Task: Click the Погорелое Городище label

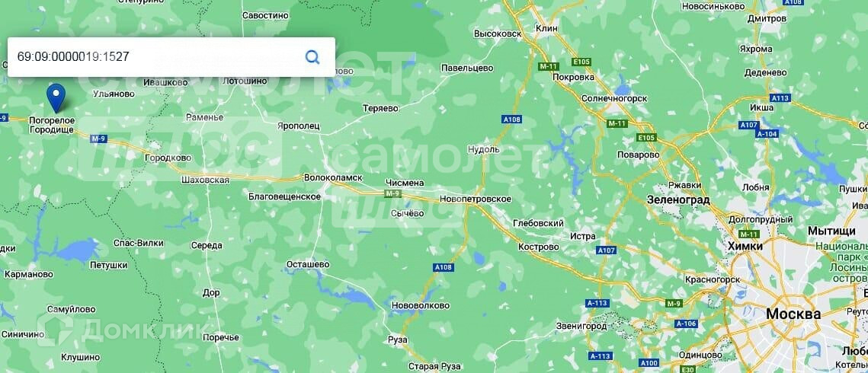Action: point(52,125)
